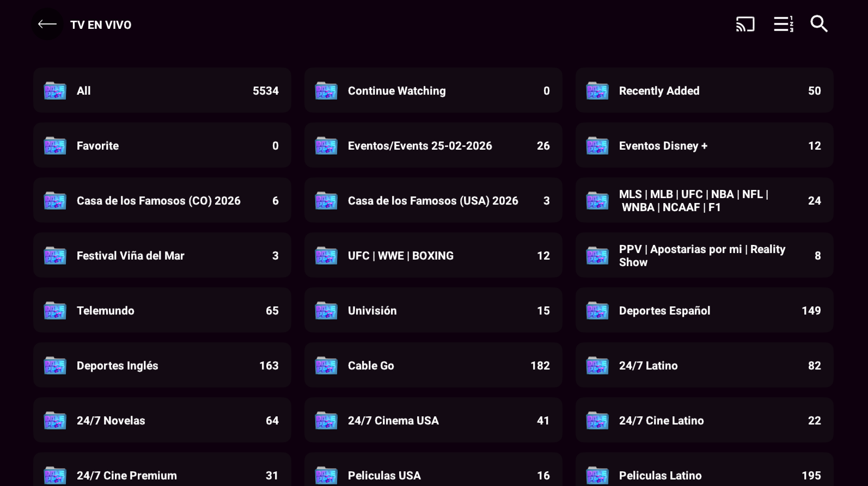This screenshot has height=486, width=868.
Task: Open Festival Viña del Mar category
Action: 162,256
